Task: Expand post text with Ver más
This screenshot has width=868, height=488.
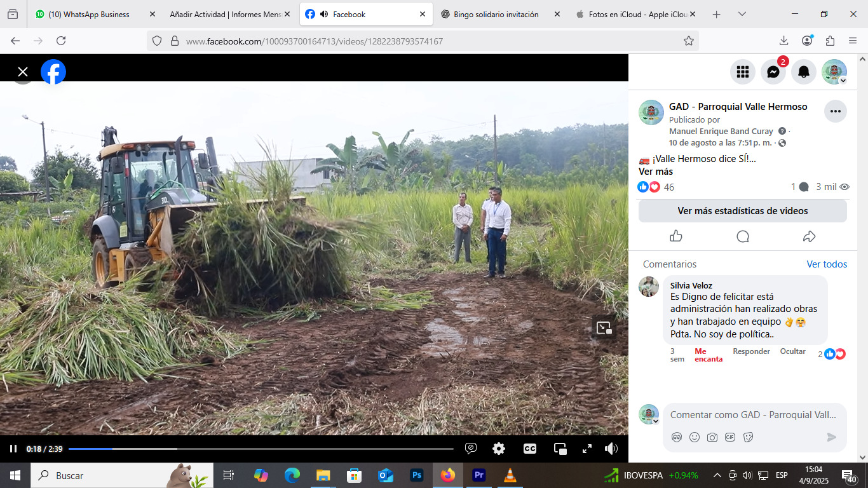Action: [x=655, y=172]
